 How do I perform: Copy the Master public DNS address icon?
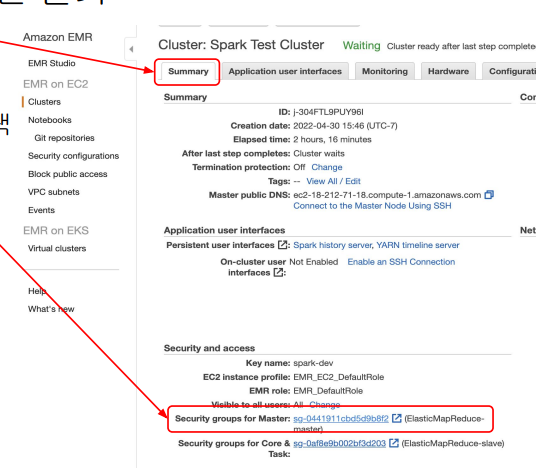[489, 195]
